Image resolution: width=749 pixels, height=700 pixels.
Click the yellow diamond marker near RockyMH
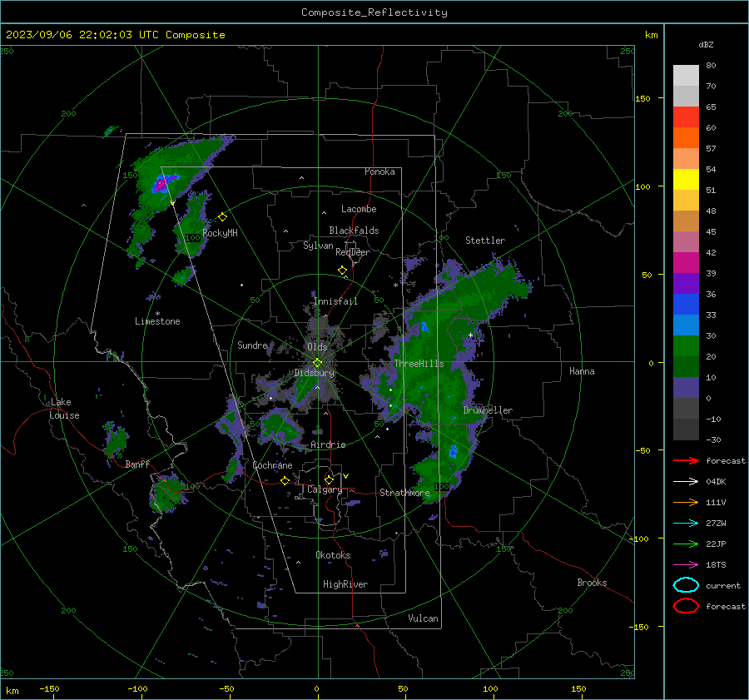click(222, 217)
